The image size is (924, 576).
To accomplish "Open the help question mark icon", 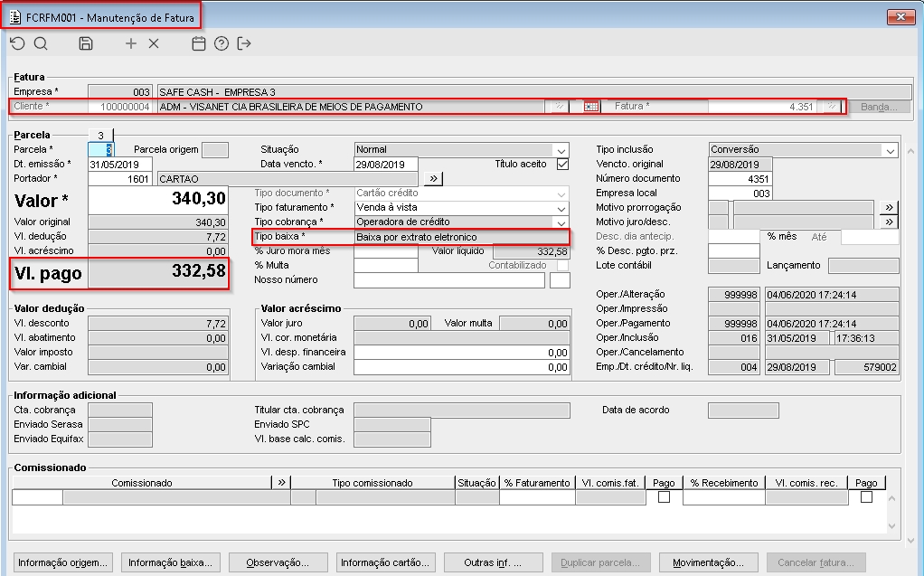I will (222, 43).
